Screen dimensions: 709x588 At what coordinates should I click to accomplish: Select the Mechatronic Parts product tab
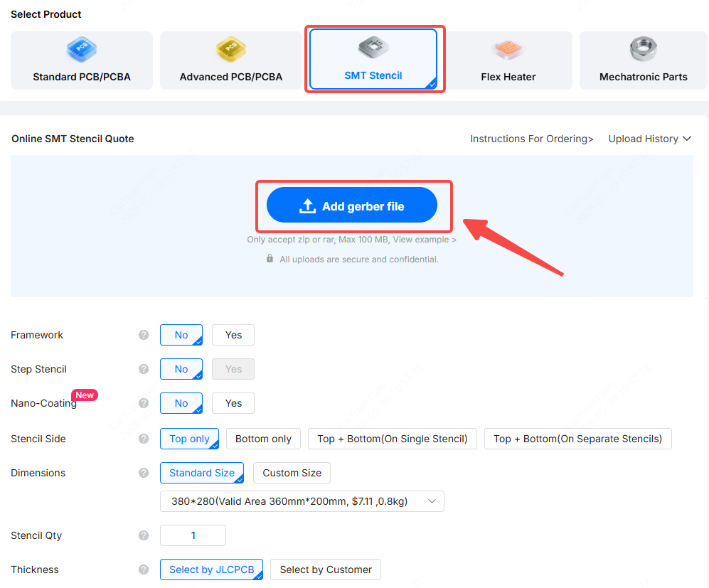click(x=644, y=60)
